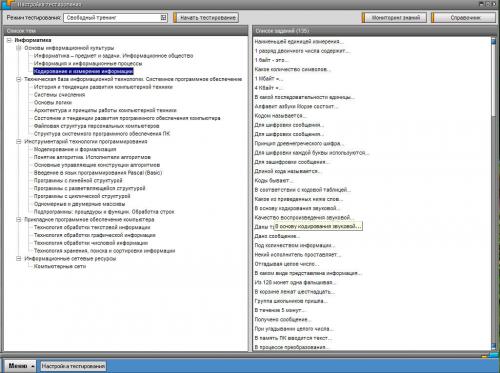Screen dimensions: 500x373
Task: Click the task list scrollbar thumb
Action: pos(493,80)
